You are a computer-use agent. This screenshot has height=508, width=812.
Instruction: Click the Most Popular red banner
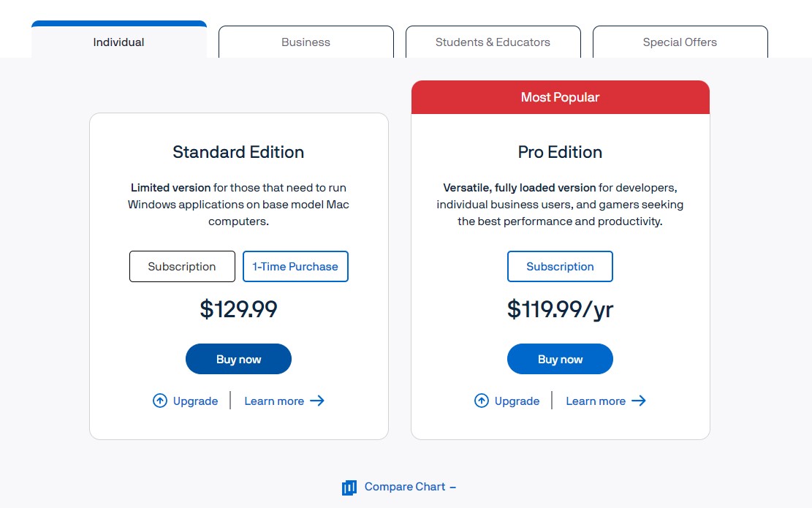[560, 97]
